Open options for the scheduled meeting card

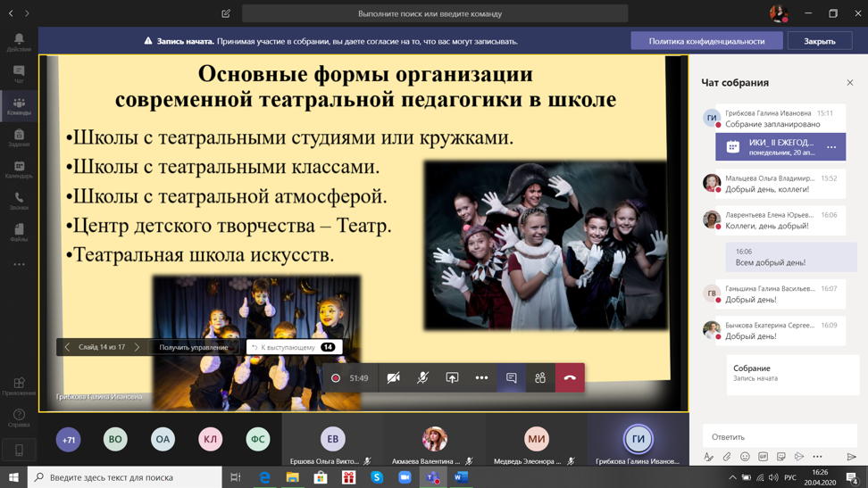[831, 147]
